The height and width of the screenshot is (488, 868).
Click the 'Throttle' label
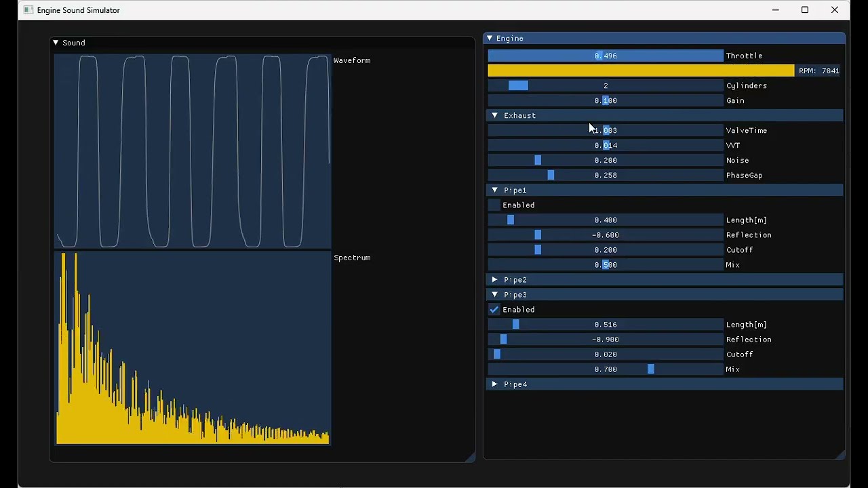745,56
